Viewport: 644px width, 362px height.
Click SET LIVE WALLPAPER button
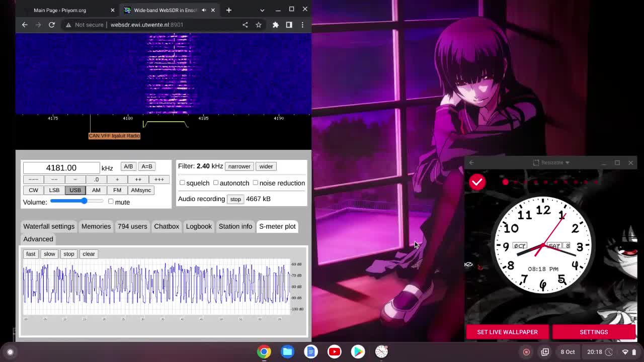[x=507, y=332]
